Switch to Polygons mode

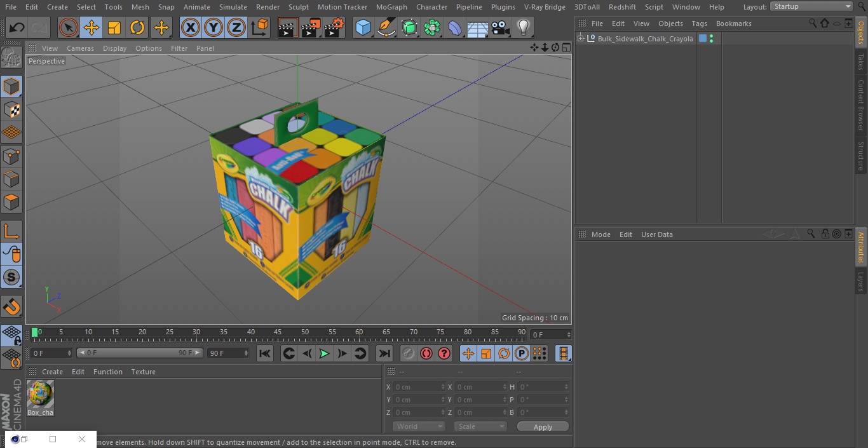11,202
